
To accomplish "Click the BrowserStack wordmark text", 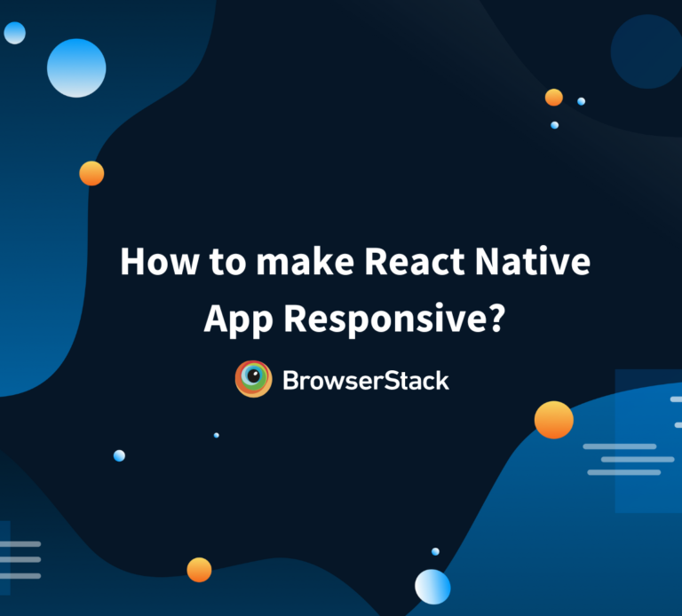I will (365, 381).
